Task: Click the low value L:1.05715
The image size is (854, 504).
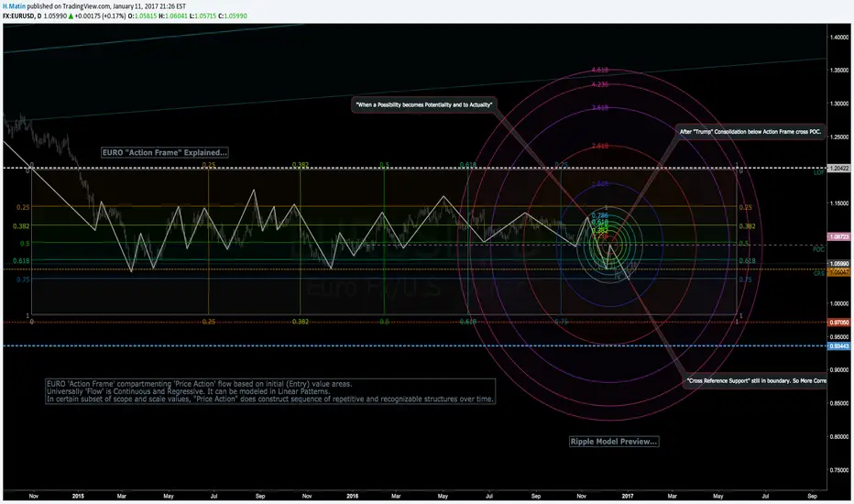Action: pyautogui.click(x=203, y=16)
